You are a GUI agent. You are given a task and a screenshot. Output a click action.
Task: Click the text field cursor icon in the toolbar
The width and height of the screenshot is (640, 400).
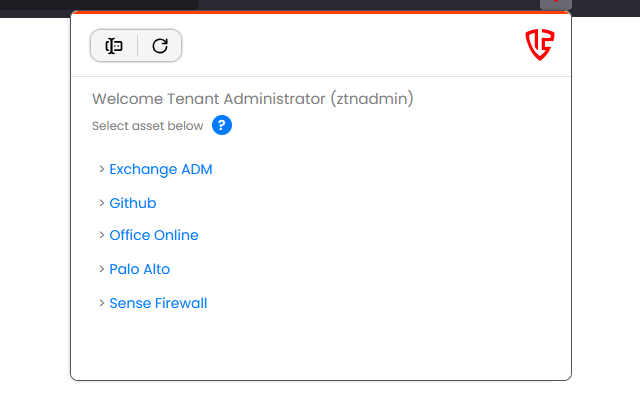114,46
